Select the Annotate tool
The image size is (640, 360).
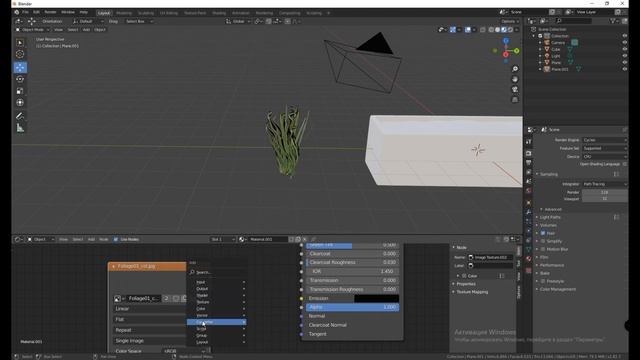pos(20,116)
